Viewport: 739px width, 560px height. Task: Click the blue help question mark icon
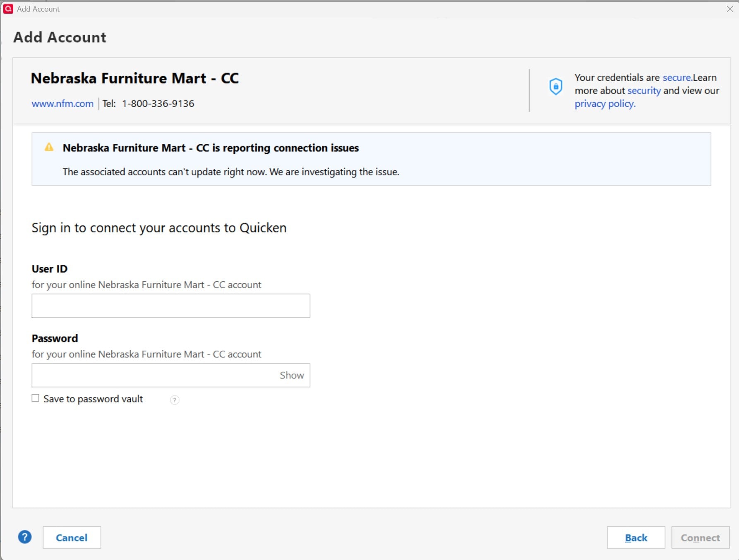(x=25, y=537)
